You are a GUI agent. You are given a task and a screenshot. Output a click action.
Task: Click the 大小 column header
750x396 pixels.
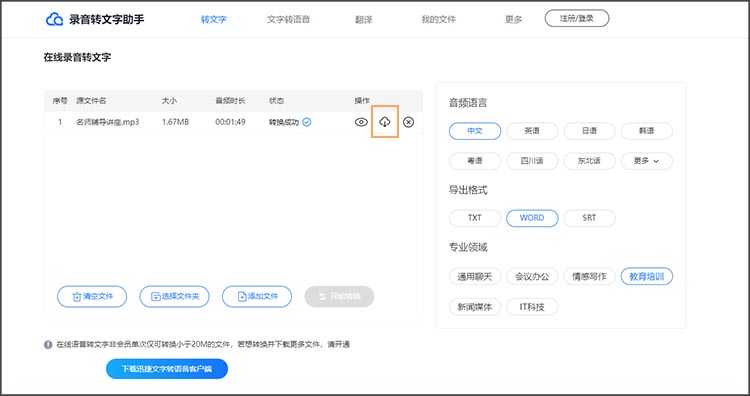coord(169,101)
